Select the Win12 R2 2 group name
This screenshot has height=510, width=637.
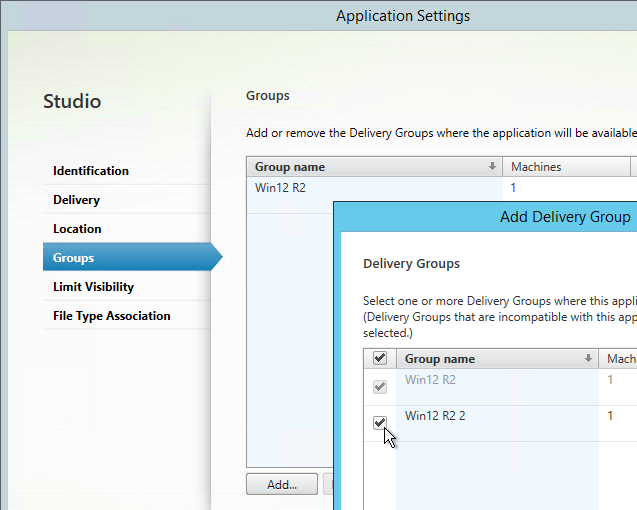coord(435,415)
